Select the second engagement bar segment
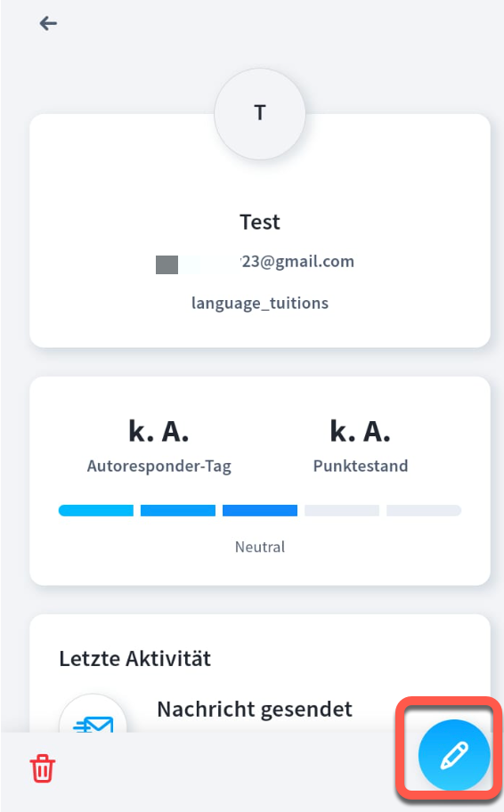The height and width of the screenshot is (812, 504). tap(178, 510)
